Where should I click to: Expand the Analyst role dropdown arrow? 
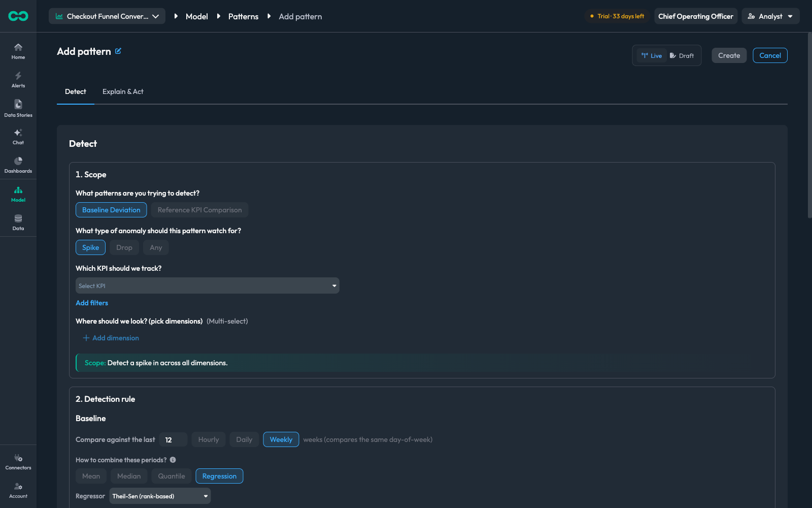790,16
